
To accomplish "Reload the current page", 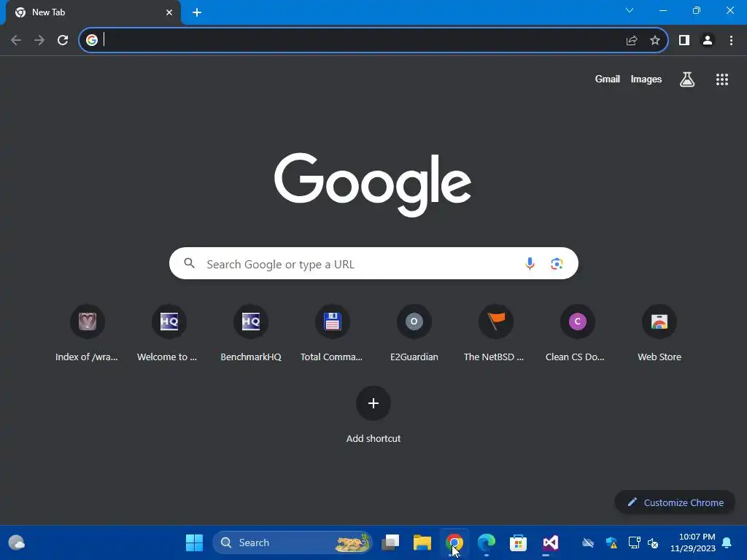I will 63,40.
